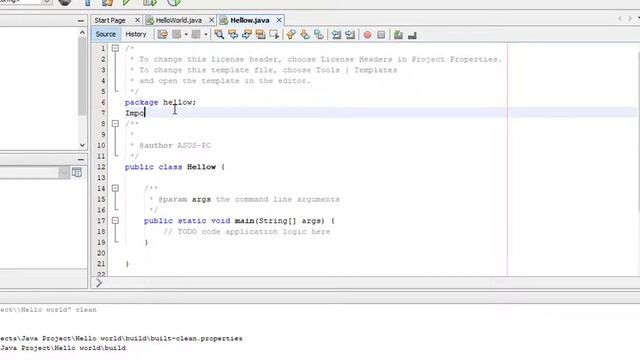Click the Hellow.java tab file icon
Screen dimensions: 640x360
coord(223,20)
